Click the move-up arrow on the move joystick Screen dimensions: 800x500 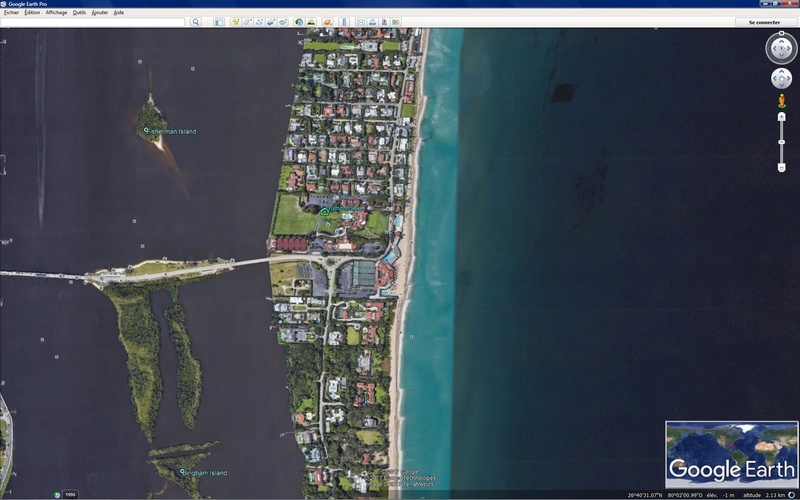tap(782, 72)
